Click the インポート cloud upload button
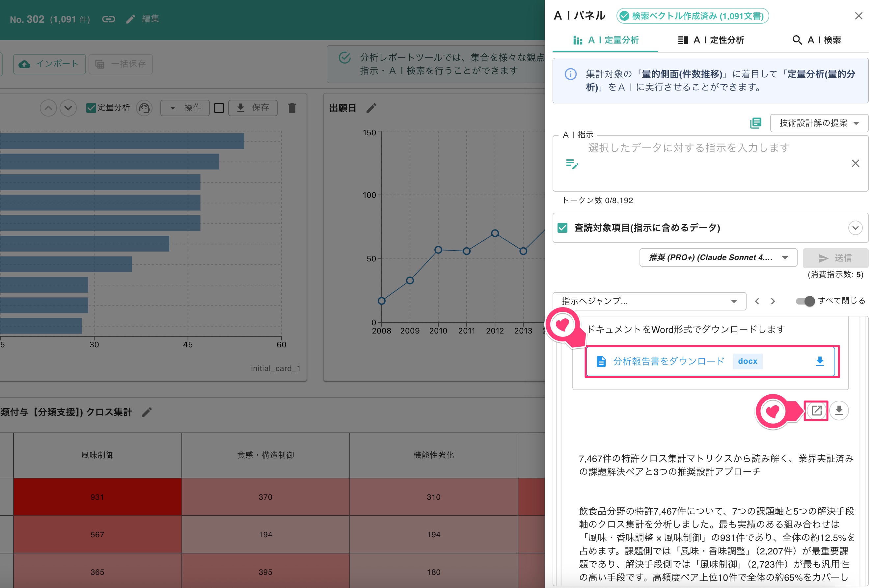This screenshot has width=874, height=588. point(49,64)
